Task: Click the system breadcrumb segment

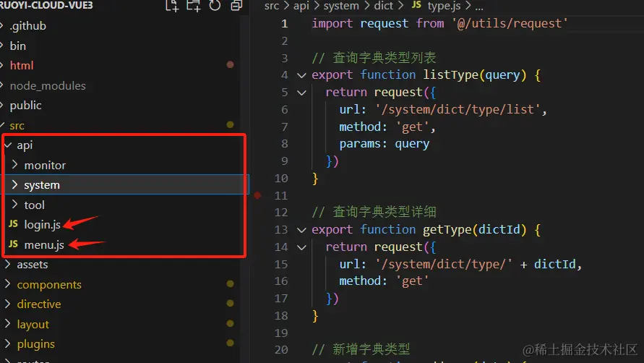Action: pyautogui.click(x=341, y=6)
